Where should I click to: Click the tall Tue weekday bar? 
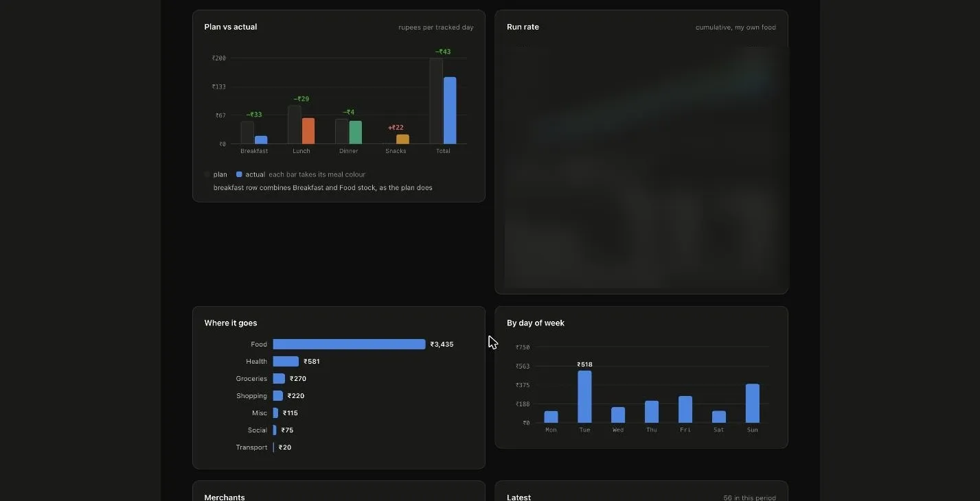584,397
